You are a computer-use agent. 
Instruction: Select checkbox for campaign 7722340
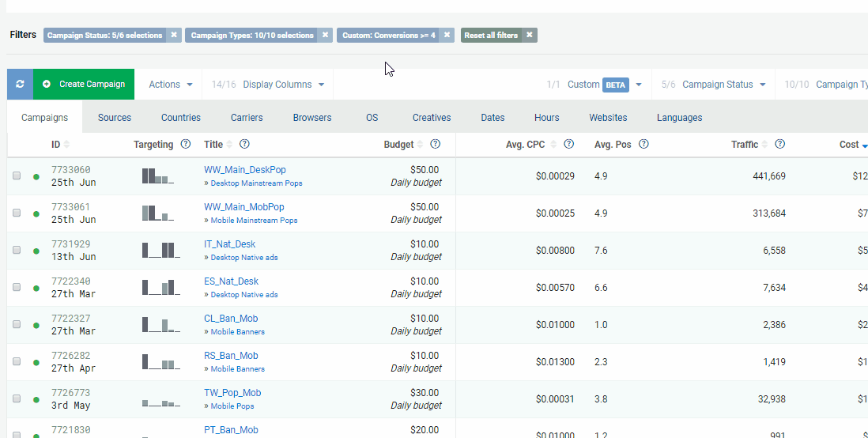coord(17,287)
